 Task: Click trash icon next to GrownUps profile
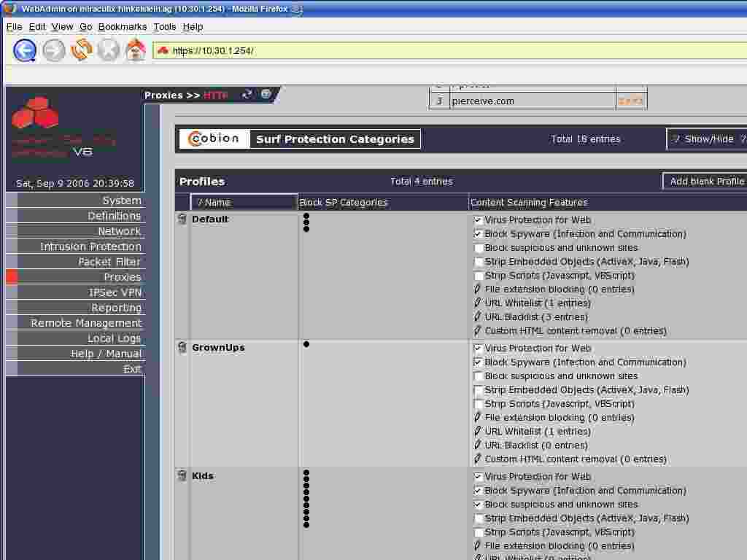pyautogui.click(x=182, y=348)
